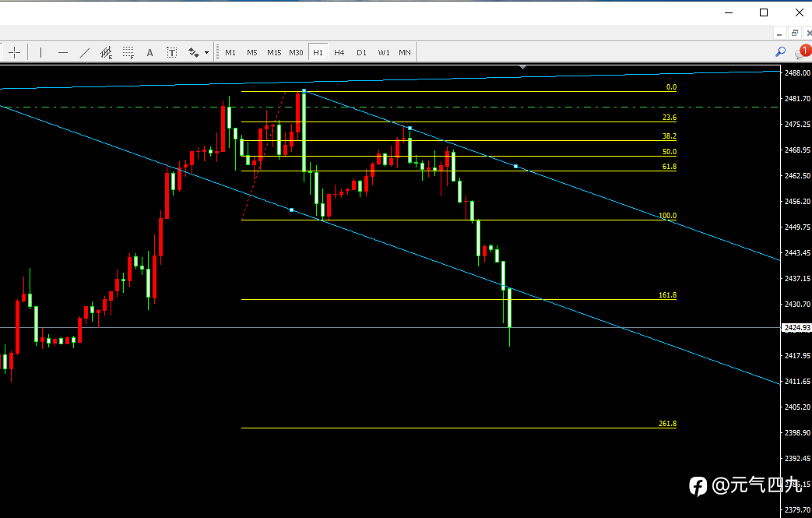This screenshot has height=518, width=812.
Task: Open the search magnifier in the toolbar
Action: coord(780,51)
